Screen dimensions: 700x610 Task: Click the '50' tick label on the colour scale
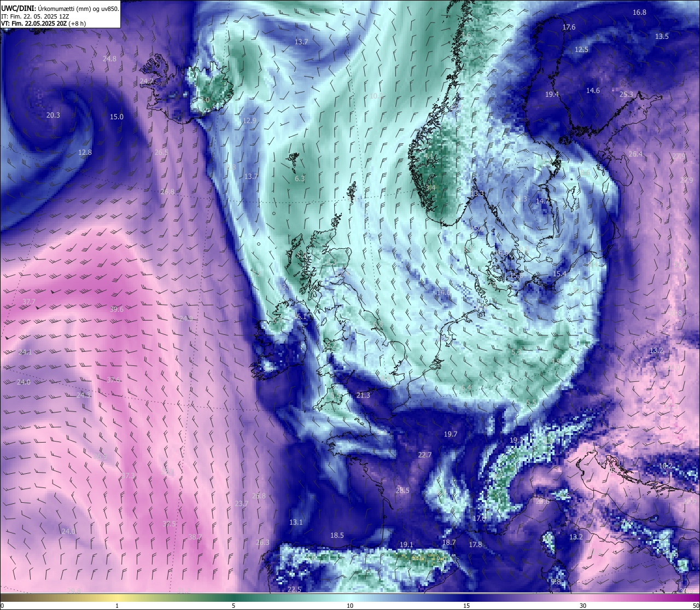(696, 605)
